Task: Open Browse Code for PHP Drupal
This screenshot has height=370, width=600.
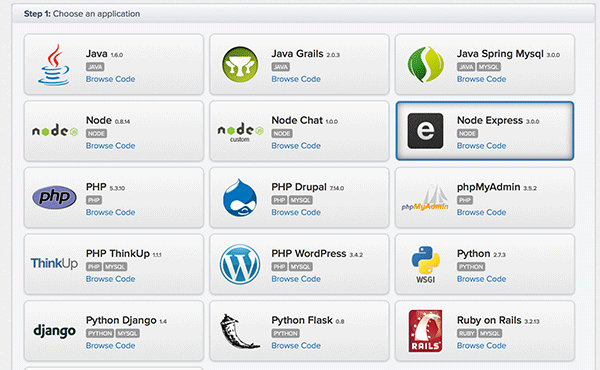Action: (296, 212)
